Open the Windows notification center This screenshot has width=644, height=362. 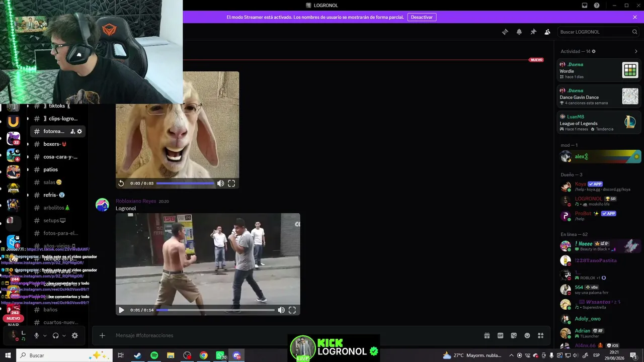(x=633, y=355)
